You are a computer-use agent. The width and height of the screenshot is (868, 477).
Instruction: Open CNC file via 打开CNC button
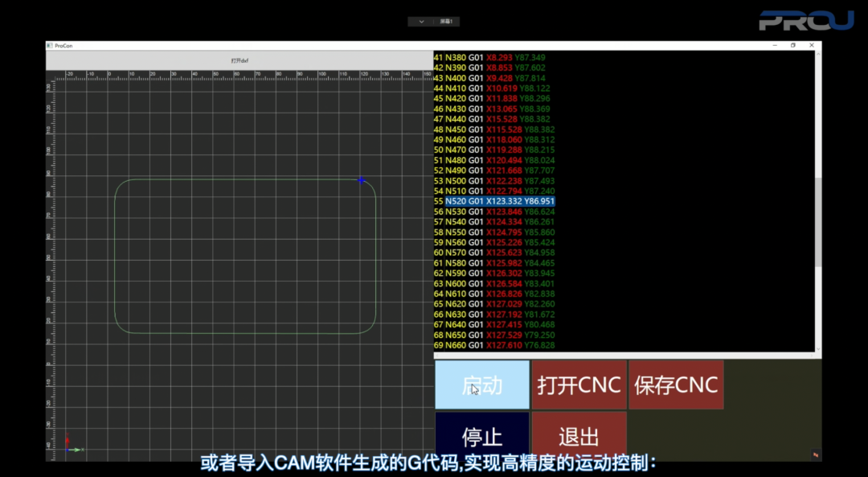(579, 384)
